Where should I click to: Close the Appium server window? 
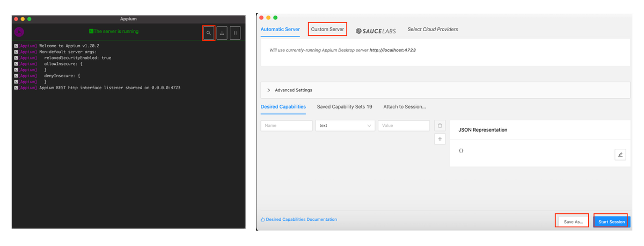pos(16,19)
